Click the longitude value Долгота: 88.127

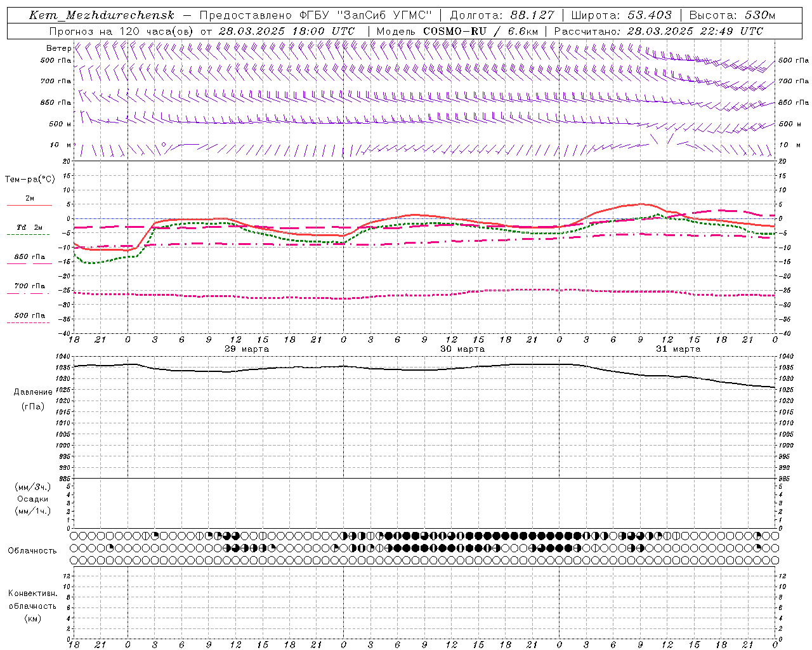tap(502, 15)
